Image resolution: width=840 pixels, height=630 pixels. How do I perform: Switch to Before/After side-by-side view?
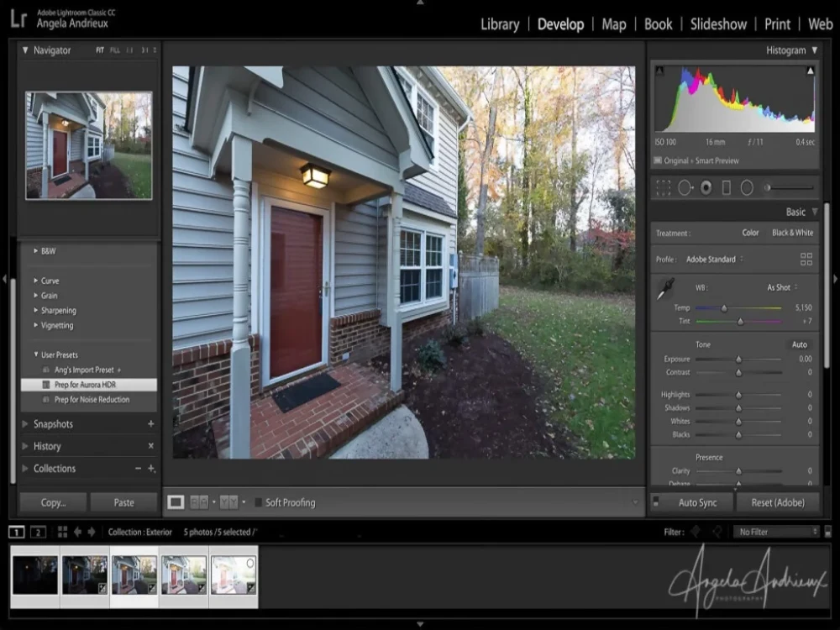tap(199, 502)
